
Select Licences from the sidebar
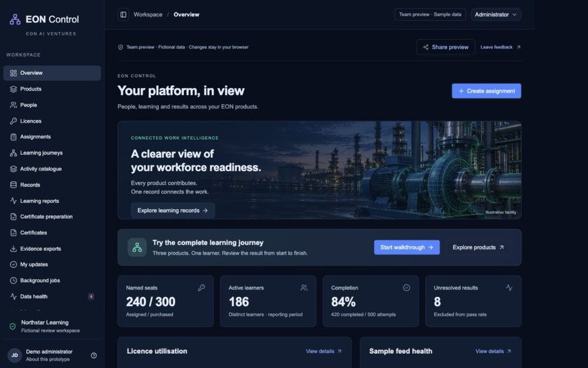coord(52,121)
